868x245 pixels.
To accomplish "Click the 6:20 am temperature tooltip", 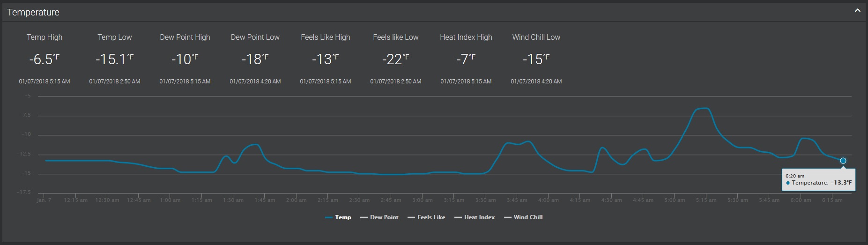I will coord(818,180).
